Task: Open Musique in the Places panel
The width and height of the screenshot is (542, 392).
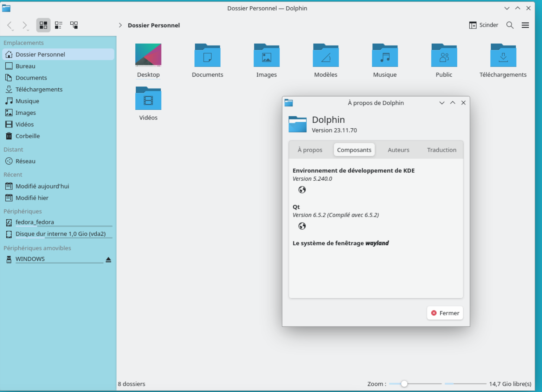Action: click(x=58, y=101)
